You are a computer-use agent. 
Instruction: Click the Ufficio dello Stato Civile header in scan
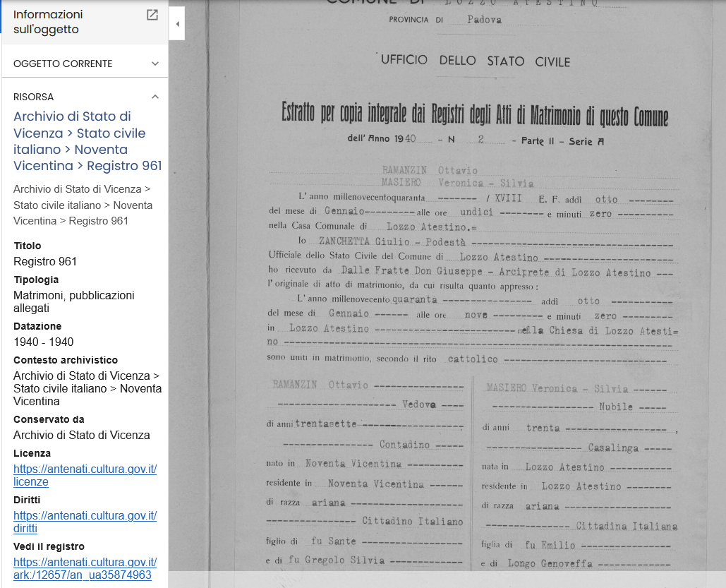pos(475,61)
